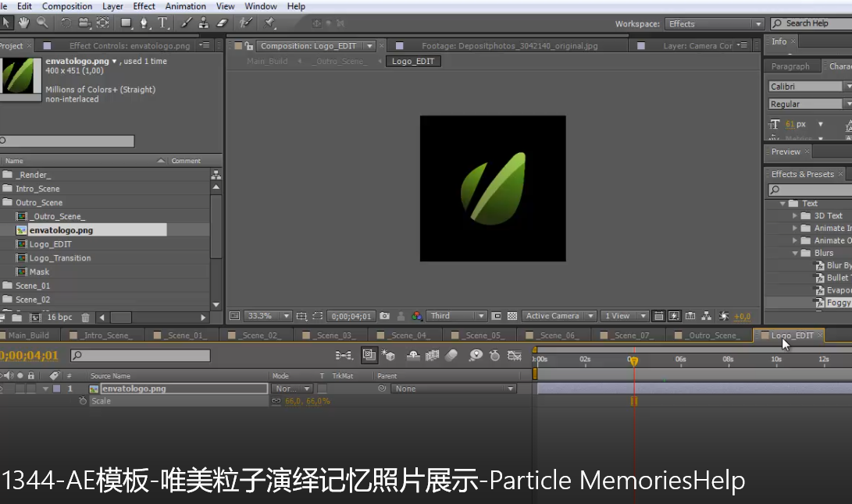Click the timeline layer search field
This screenshot has width=852, height=504.
pyautogui.click(x=141, y=355)
